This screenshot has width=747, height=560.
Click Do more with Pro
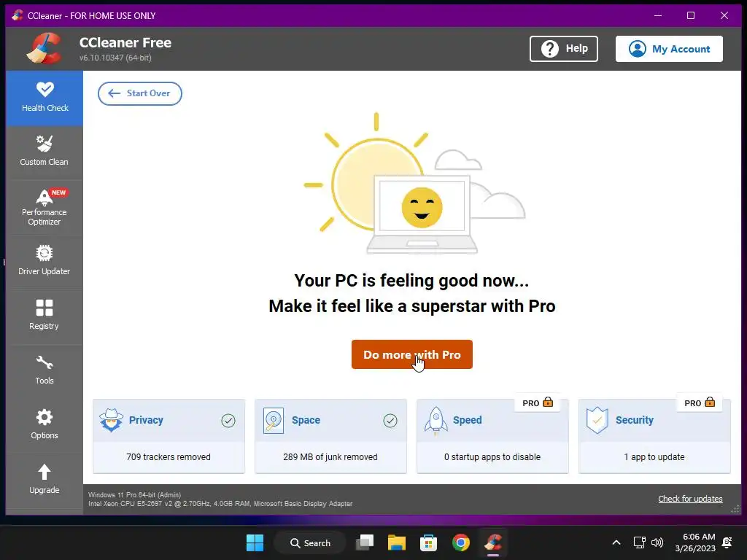pyautogui.click(x=412, y=354)
